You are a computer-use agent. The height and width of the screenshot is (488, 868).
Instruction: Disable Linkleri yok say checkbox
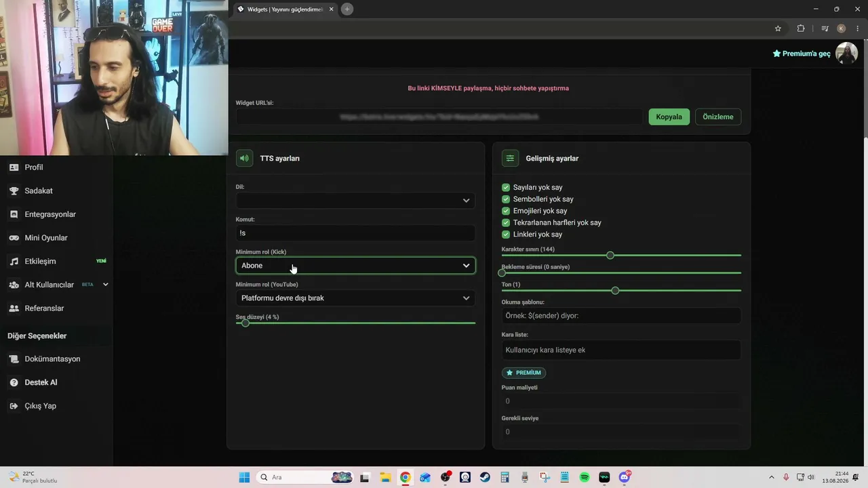(506, 235)
